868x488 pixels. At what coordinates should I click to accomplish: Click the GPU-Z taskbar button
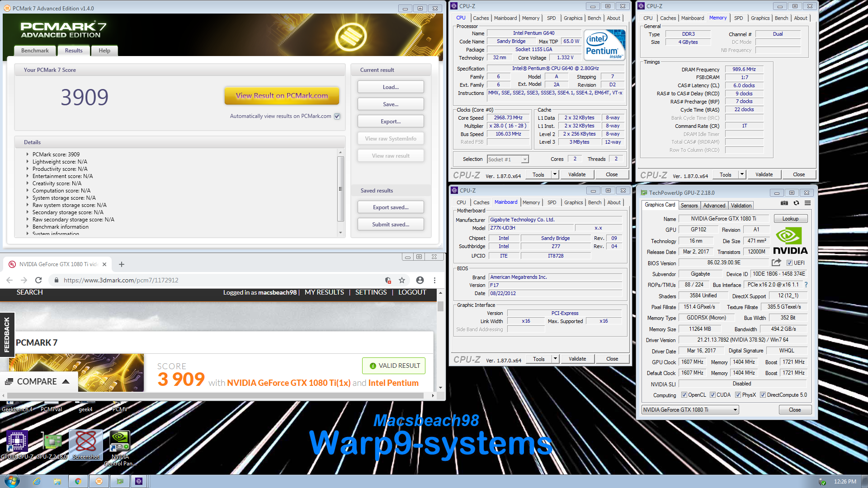coord(120,482)
